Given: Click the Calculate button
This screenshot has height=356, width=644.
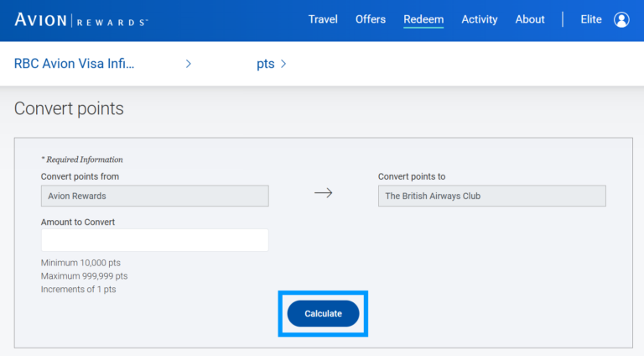Looking at the screenshot, I should 323,314.
